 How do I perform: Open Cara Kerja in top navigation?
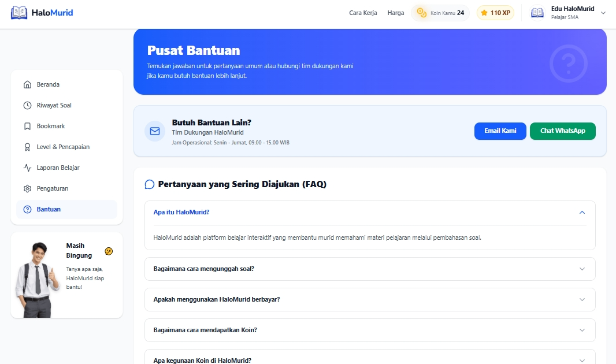[363, 13]
